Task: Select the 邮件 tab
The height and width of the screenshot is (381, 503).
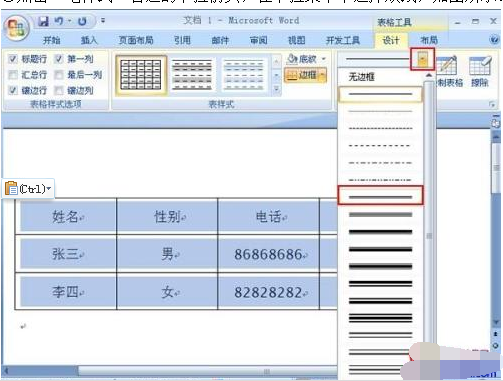Action: [220, 40]
